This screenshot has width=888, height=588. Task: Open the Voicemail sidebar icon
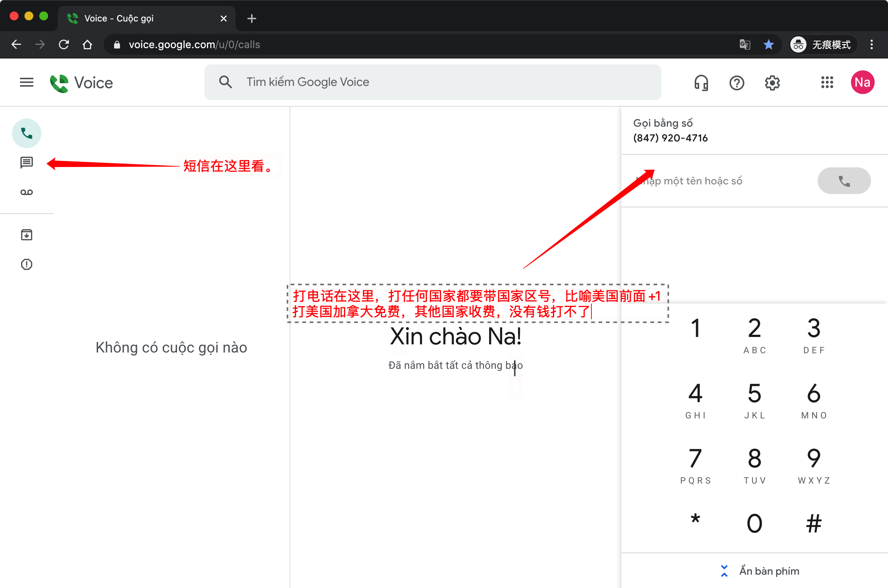click(27, 193)
